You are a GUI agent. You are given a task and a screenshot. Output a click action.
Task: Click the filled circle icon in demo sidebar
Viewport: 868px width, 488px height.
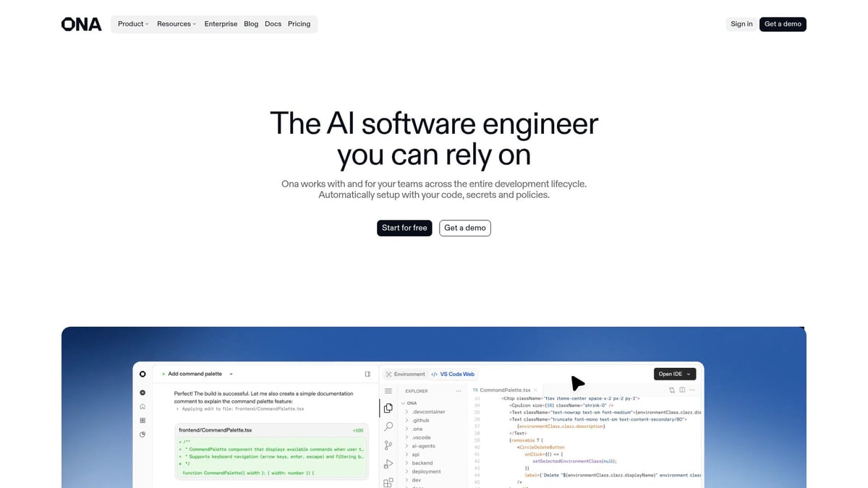coord(142,393)
